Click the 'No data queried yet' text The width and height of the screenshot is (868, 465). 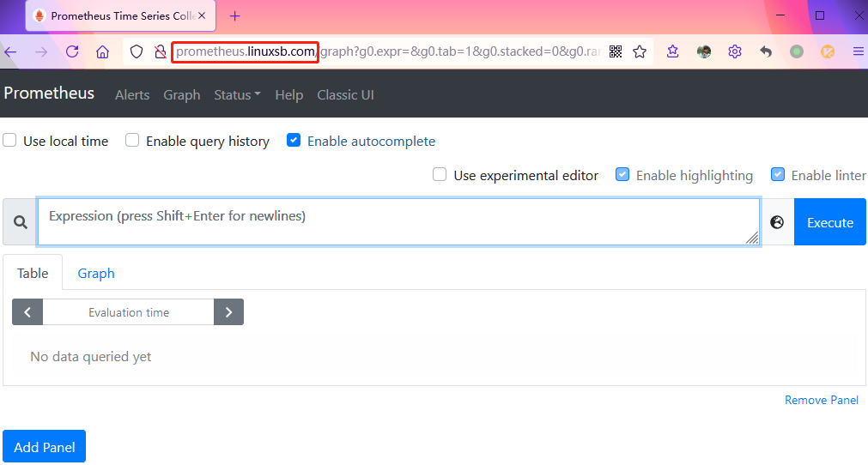point(91,357)
